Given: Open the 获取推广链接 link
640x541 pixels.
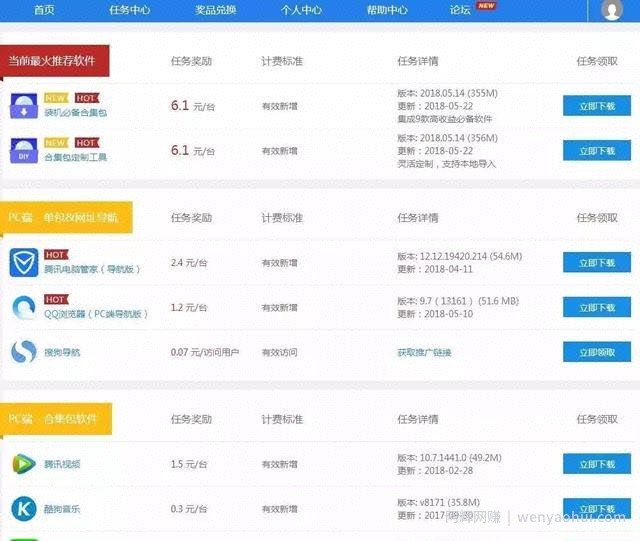Looking at the screenshot, I should pos(424,352).
